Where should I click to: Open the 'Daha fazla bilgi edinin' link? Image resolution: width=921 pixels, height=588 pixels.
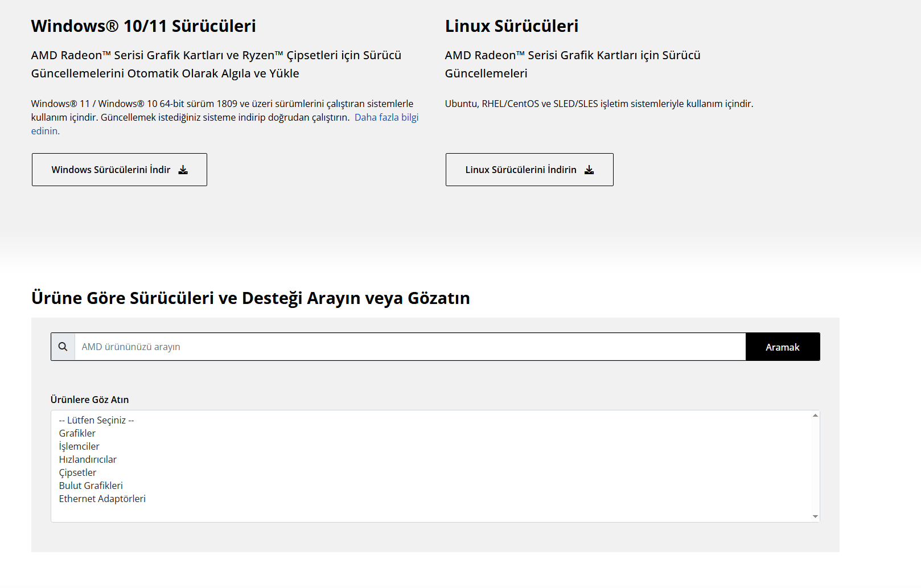386,117
